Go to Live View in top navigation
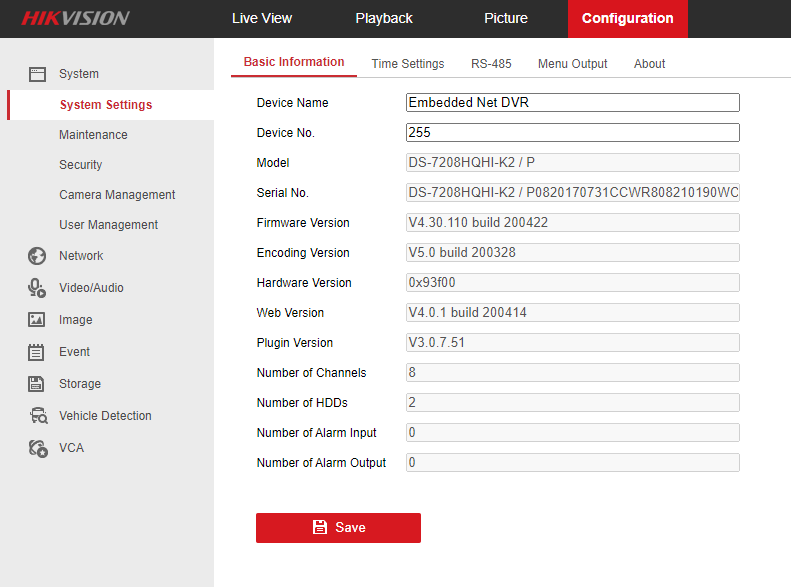 tap(261, 18)
